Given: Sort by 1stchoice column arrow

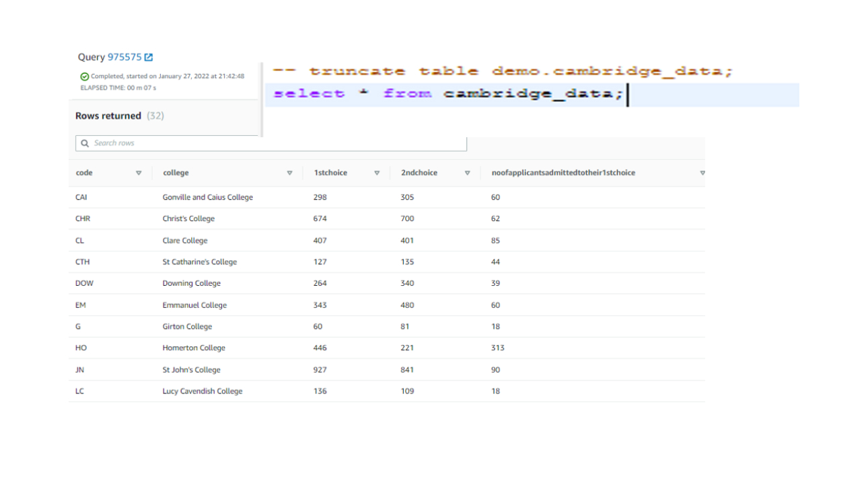Looking at the screenshot, I should pos(377,173).
